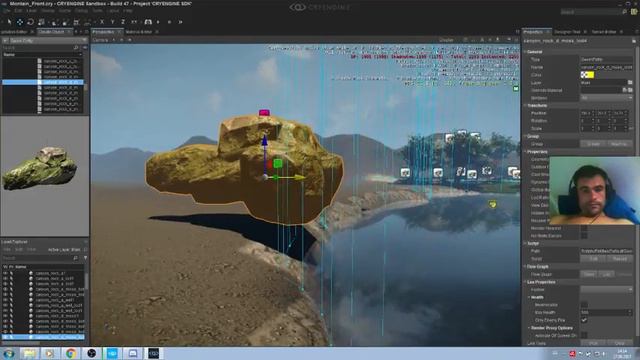Click the layer picker icon beside Layer field
The width and height of the screenshot is (640, 360).
[x=630, y=82]
